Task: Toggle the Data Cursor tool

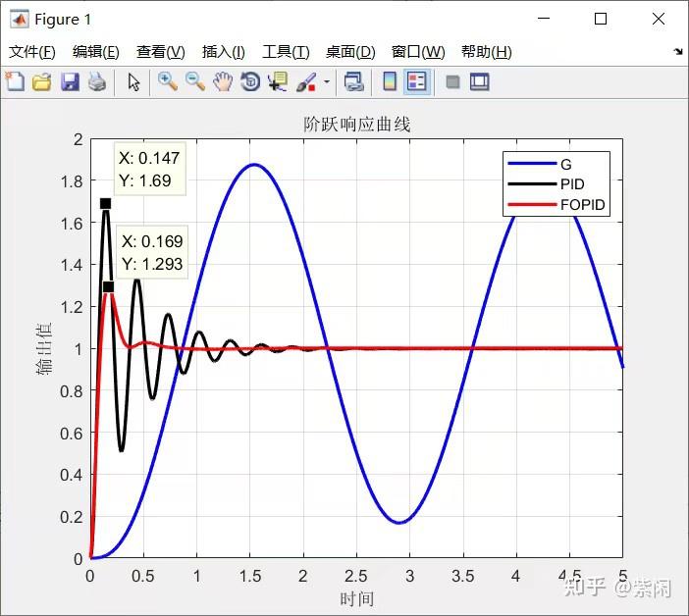Action: click(x=278, y=81)
